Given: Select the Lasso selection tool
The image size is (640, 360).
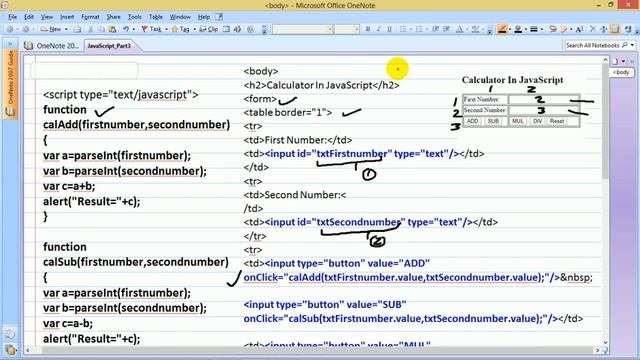Looking at the screenshot, I should tap(553, 29).
